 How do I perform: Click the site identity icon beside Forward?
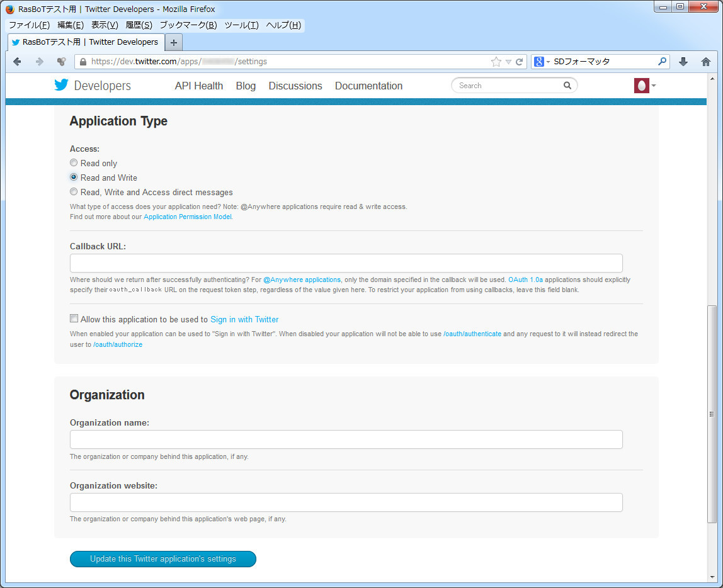61,62
